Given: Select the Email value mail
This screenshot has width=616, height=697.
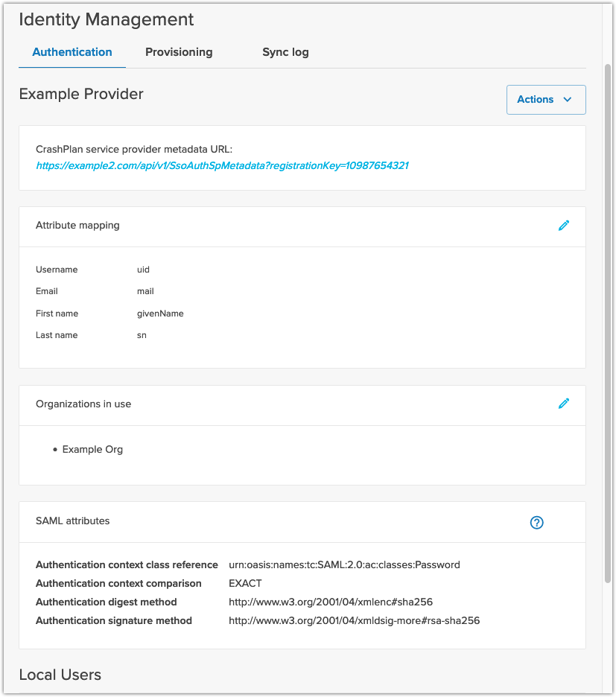Looking at the screenshot, I should click(x=145, y=291).
